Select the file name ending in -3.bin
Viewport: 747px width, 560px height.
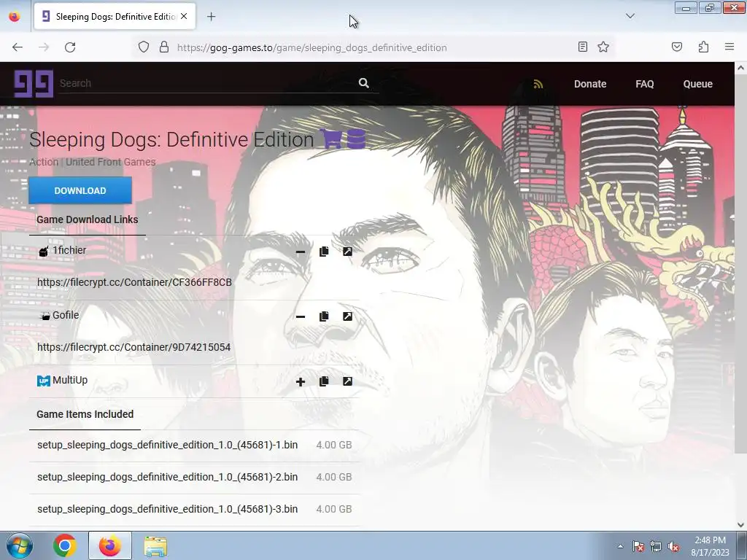(x=167, y=509)
